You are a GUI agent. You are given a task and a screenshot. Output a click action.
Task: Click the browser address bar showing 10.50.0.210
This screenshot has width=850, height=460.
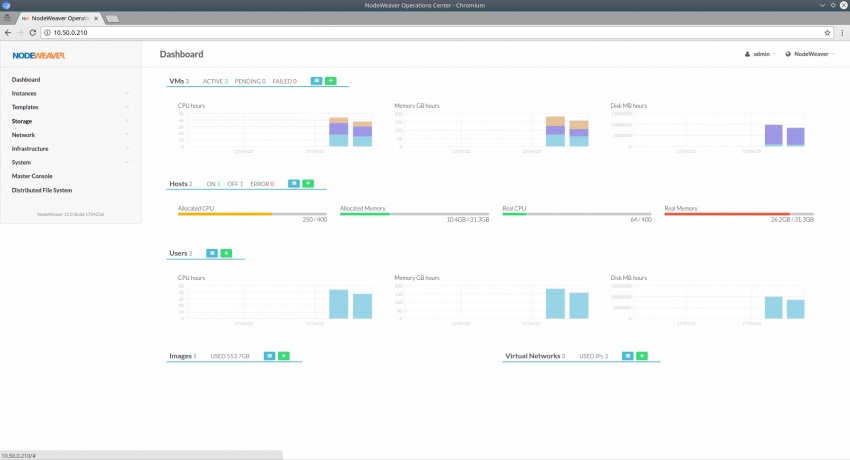click(x=400, y=33)
